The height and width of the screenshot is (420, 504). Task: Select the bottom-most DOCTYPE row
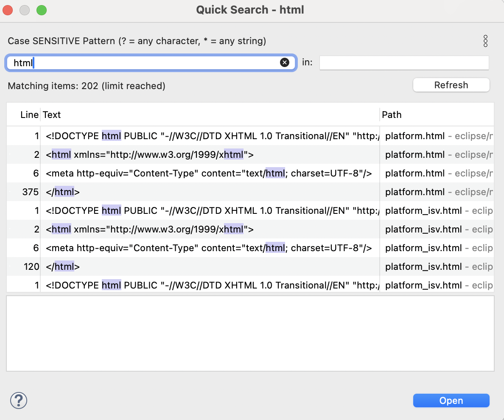[x=250, y=284]
